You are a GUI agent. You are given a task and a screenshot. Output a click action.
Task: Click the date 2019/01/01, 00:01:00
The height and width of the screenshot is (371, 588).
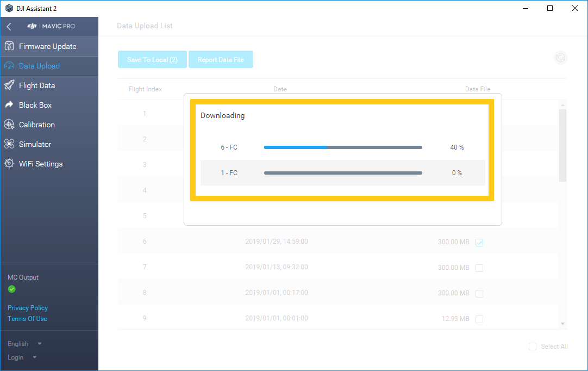(277, 318)
